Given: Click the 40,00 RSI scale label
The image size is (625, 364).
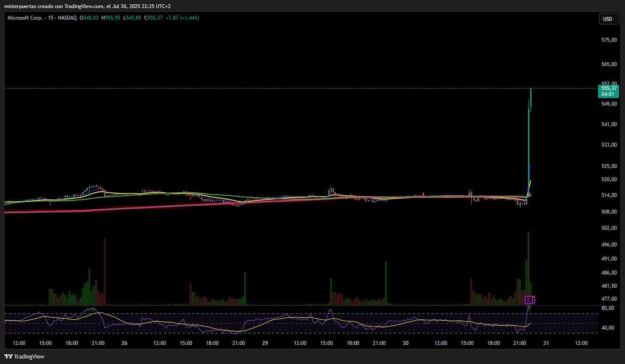Looking at the screenshot, I should [x=608, y=328].
